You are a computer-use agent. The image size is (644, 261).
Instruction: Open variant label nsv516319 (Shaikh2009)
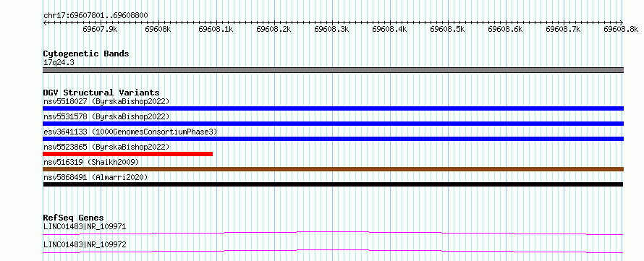click(x=91, y=162)
